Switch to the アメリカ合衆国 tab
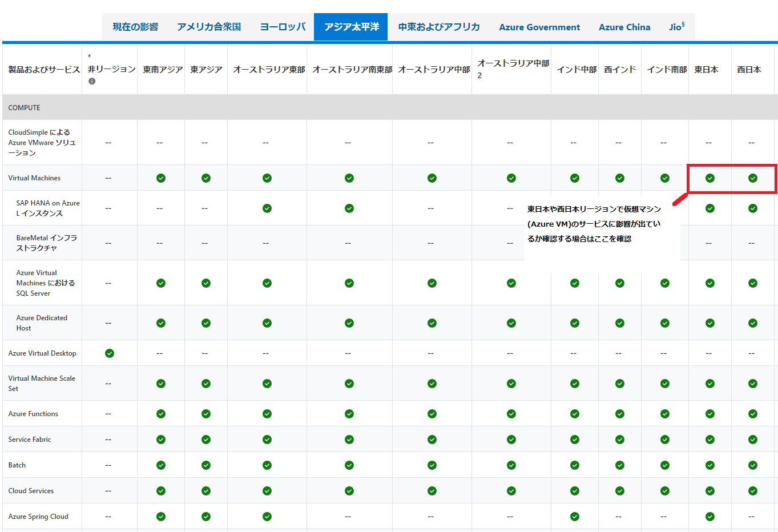The height and width of the screenshot is (532, 778). coord(209,27)
